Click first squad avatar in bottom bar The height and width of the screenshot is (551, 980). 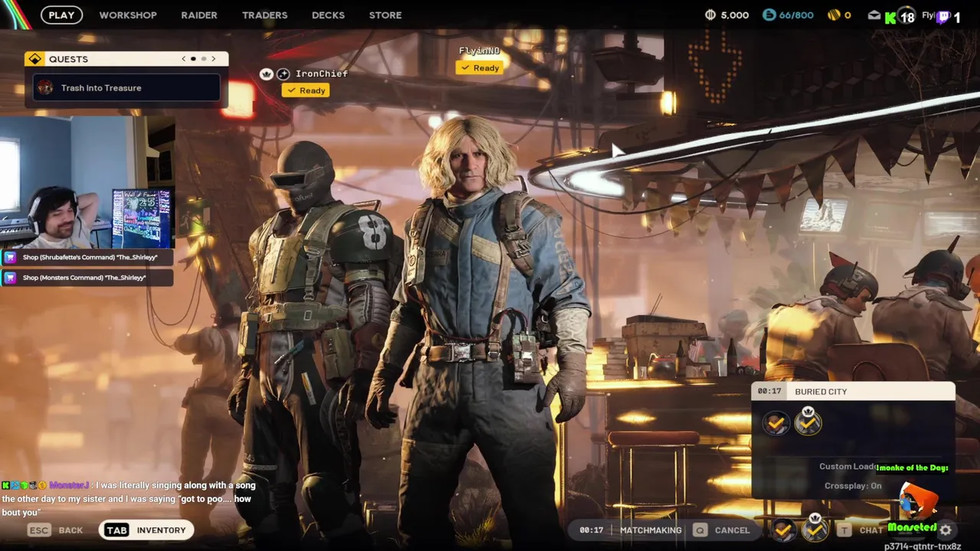pyautogui.click(x=782, y=530)
